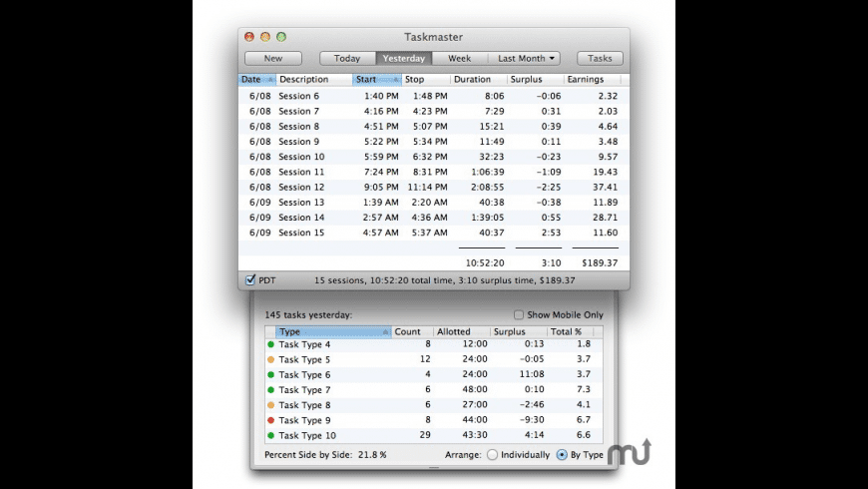Click the 10:52:20 duration total
868x489 pixels.
tap(485, 263)
